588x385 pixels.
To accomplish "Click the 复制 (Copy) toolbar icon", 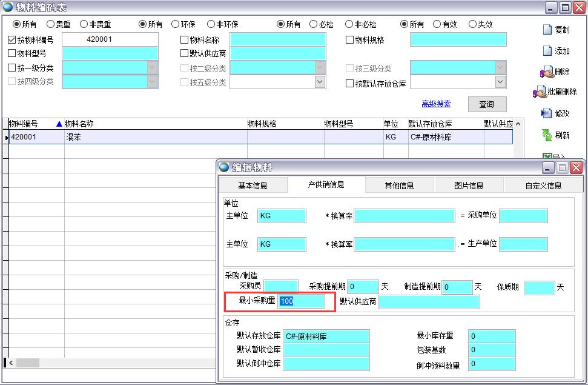I will 547,30.
